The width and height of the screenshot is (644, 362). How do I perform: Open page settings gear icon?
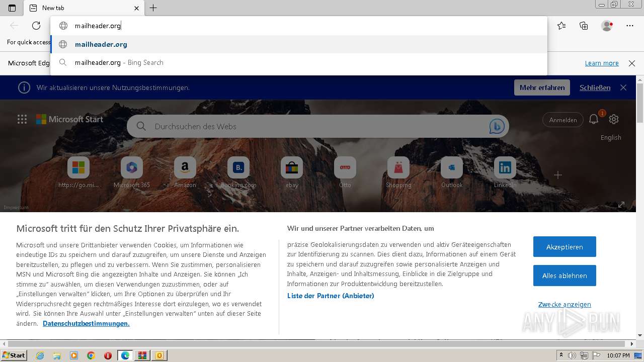(614, 119)
